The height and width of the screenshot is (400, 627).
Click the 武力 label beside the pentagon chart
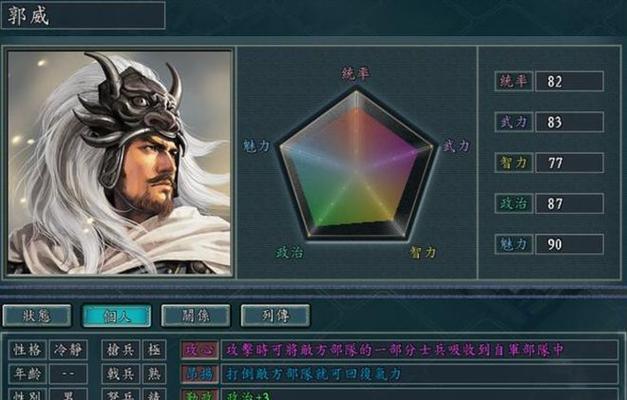point(456,146)
